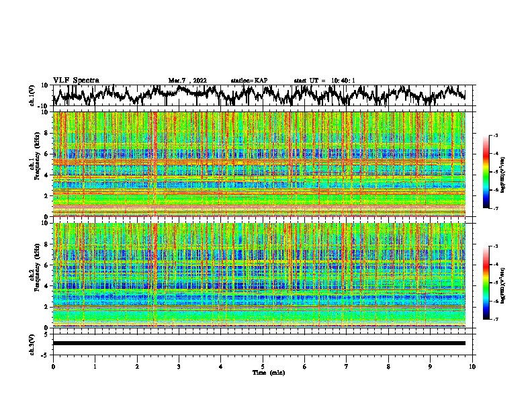Image resolution: width=532 pixels, height=411 pixels.
Task: Click the ch.1 black waveform trace panel
Action: (x=263, y=95)
